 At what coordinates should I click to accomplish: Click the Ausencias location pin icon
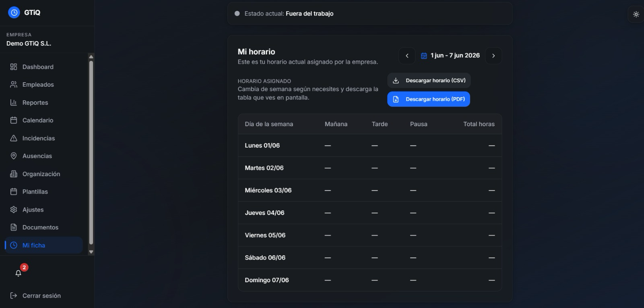(14, 156)
